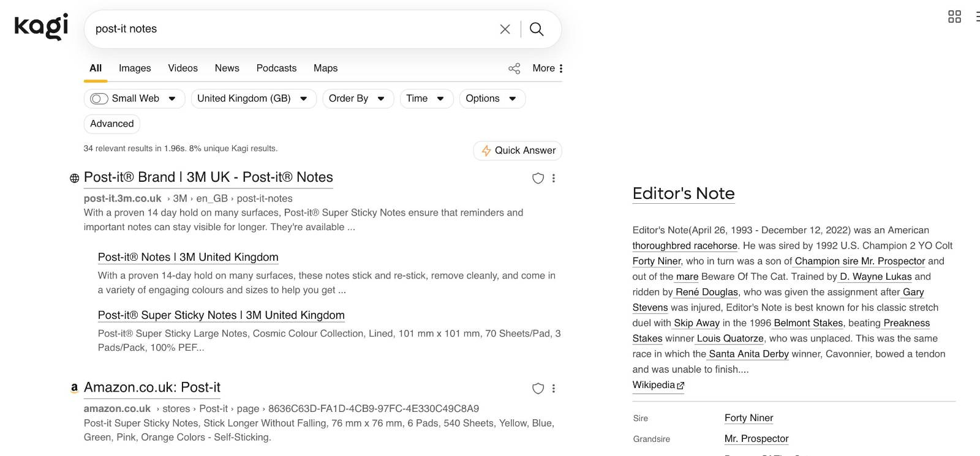Open three-dot menu for Amazon.co.uk Post-it result
This screenshot has height=456, width=980.
point(554,388)
